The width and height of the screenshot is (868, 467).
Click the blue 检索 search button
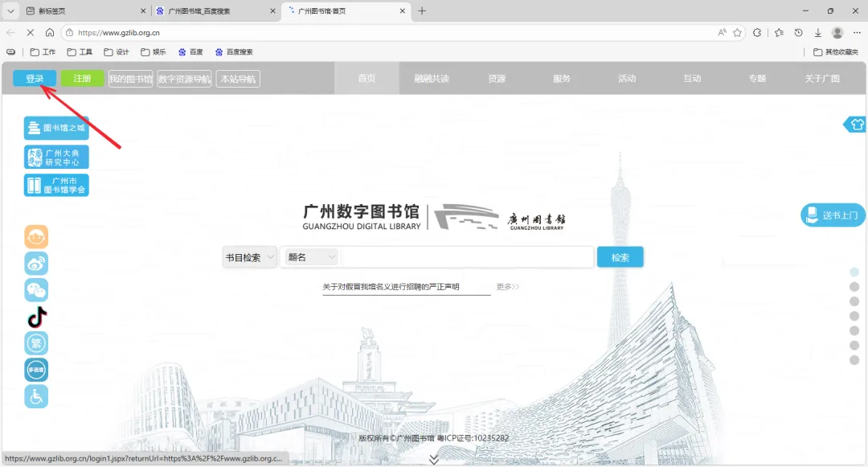point(620,257)
